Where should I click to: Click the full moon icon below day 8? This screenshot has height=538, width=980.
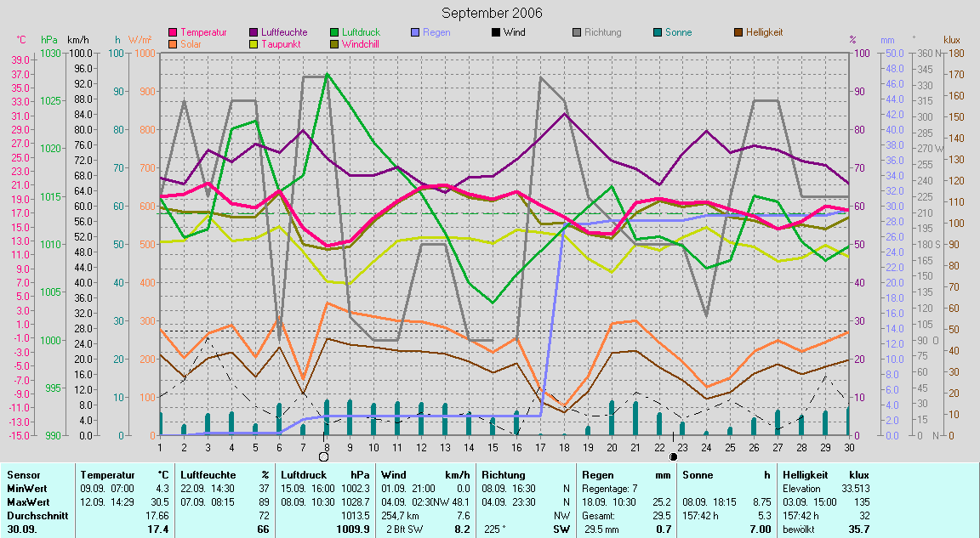[x=323, y=456]
